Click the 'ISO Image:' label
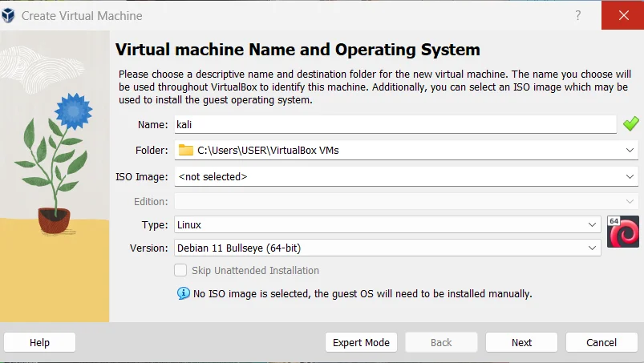This screenshot has height=363, width=644. 142,177
